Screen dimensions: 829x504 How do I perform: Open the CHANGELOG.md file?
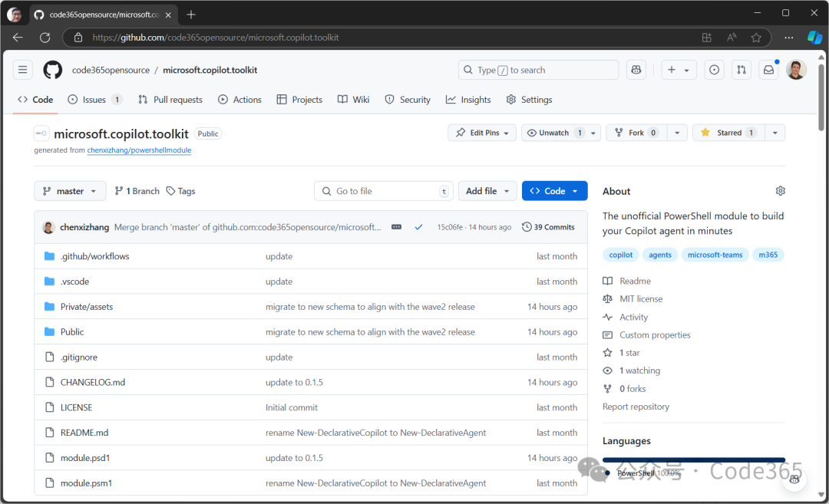93,383
